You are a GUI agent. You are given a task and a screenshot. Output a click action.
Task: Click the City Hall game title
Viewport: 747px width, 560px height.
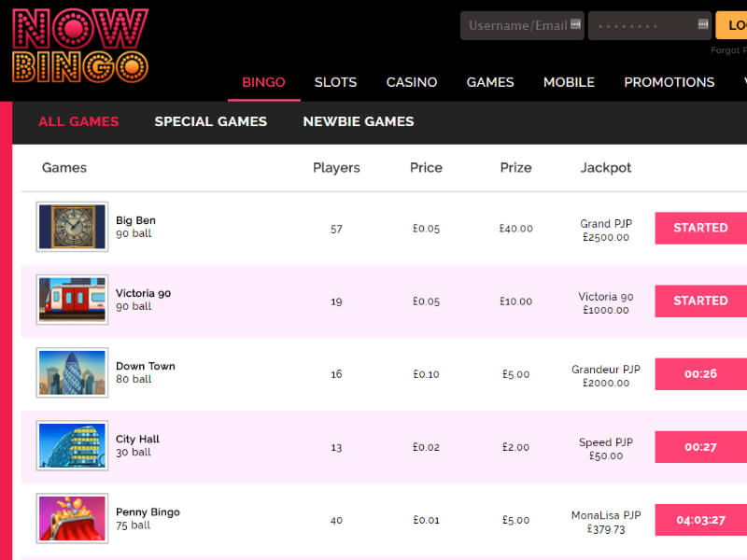click(x=137, y=439)
